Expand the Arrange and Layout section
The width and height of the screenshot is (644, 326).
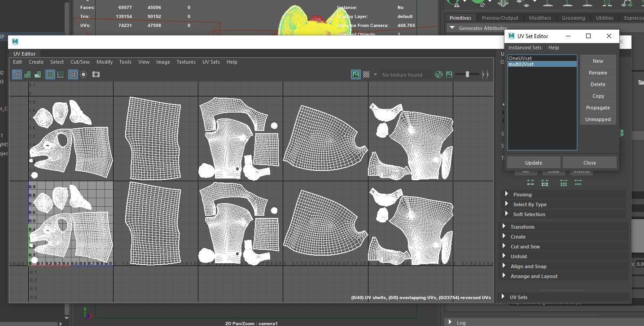[563, 276]
